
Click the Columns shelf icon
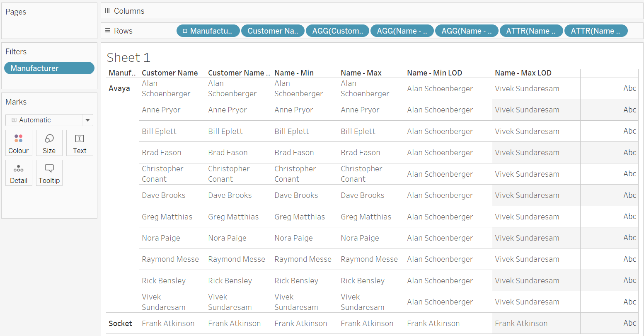[x=107, y=11]
